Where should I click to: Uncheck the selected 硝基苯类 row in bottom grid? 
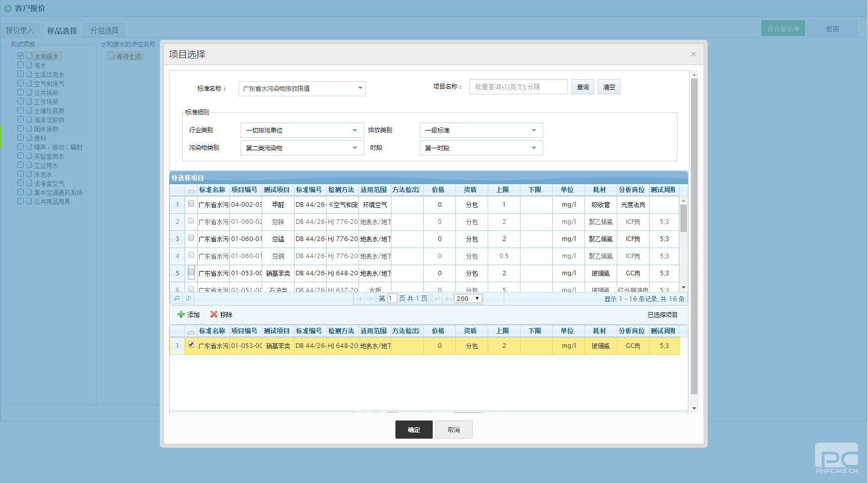(x=191, y=345)
